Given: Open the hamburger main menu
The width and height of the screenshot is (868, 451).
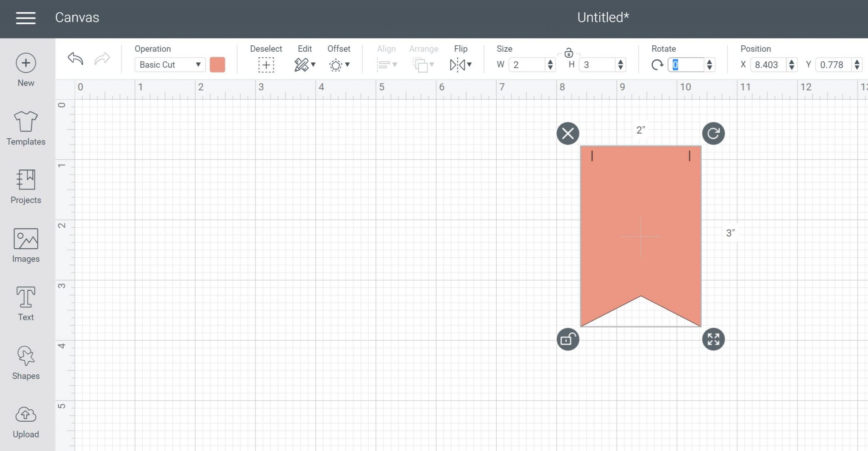Looking at the screenshot, I should pyautogui.click(x=25, y=18).
